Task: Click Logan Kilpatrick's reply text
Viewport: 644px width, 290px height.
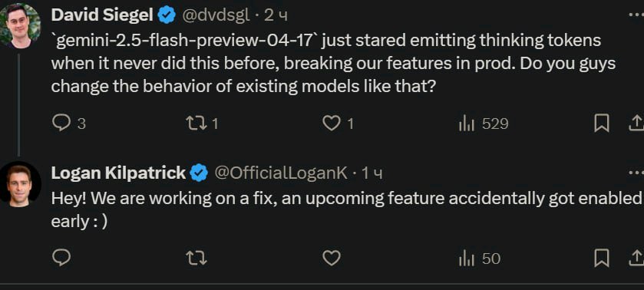Action: coord(347,210)
